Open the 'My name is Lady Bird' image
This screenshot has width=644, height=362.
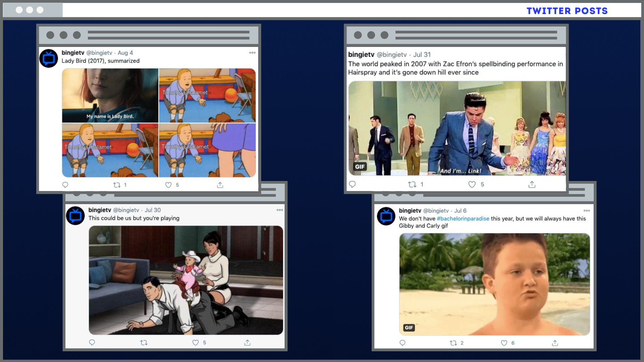click(110, 96)
